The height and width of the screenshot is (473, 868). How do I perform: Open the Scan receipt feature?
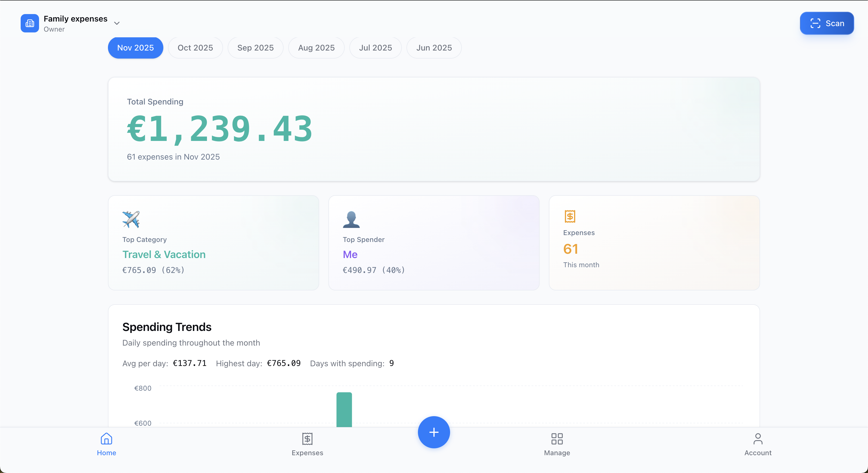827,23
